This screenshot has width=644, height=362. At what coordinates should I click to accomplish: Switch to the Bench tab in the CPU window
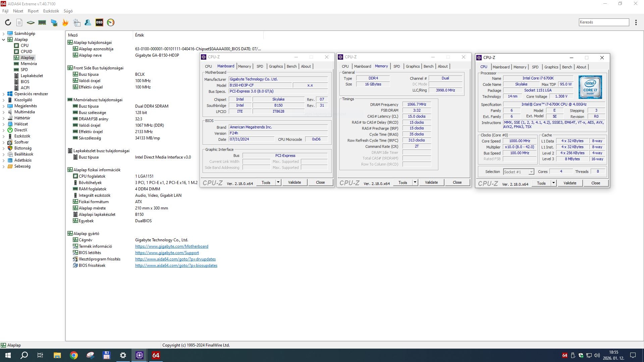(567, 67)
